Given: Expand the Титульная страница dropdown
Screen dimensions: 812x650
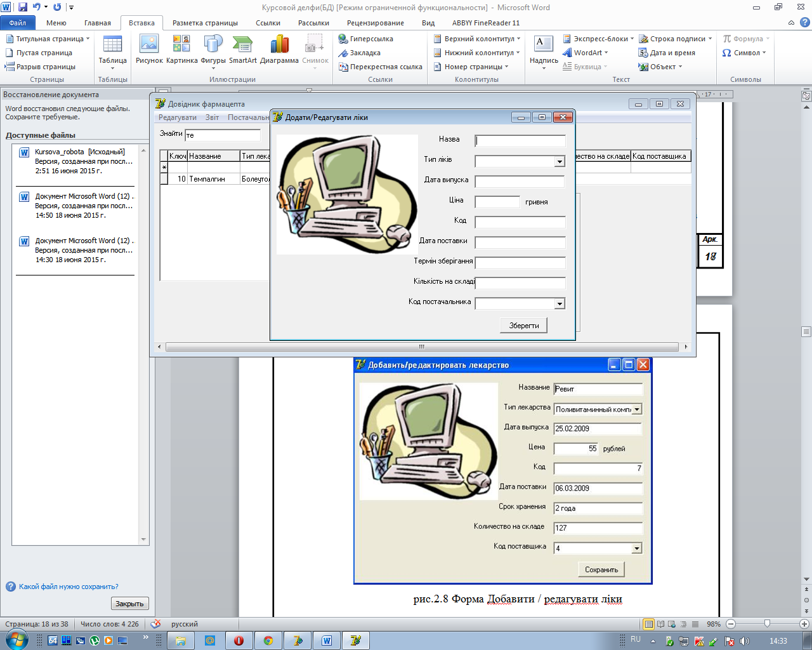Looking at the screenshot, I should click(88, 39).
